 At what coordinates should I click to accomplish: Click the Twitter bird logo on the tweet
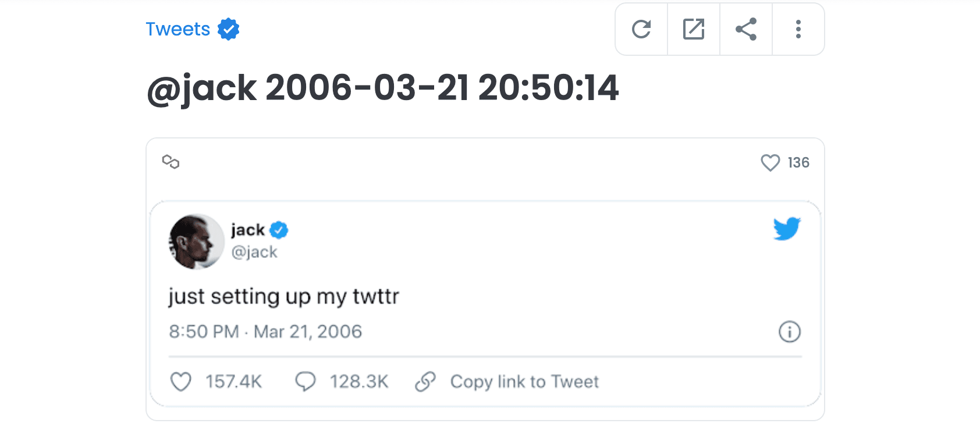coord(787,229)
